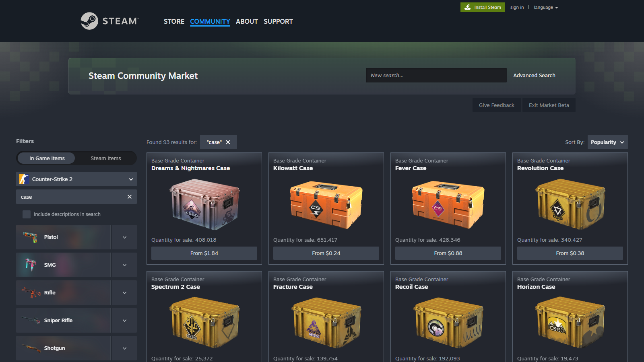Select the Shotgun category label
The height and width of the screenshot is (362, 644).
click(55, 348)
